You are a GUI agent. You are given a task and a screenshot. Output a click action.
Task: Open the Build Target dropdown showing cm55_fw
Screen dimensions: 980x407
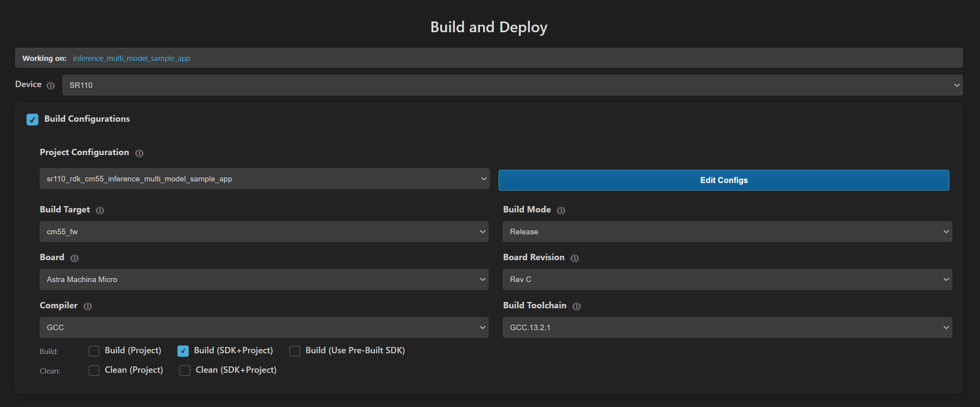click(x=264, y=232)
